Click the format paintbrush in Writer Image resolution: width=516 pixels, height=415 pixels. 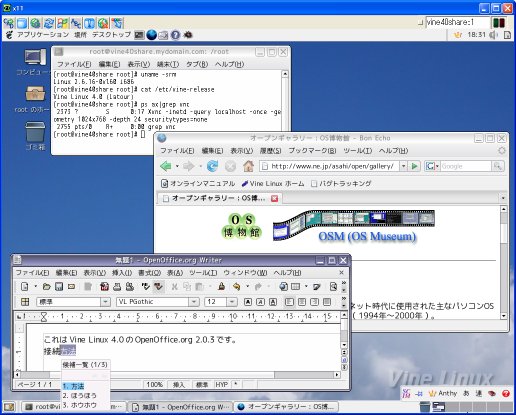(x=221, y=286)
